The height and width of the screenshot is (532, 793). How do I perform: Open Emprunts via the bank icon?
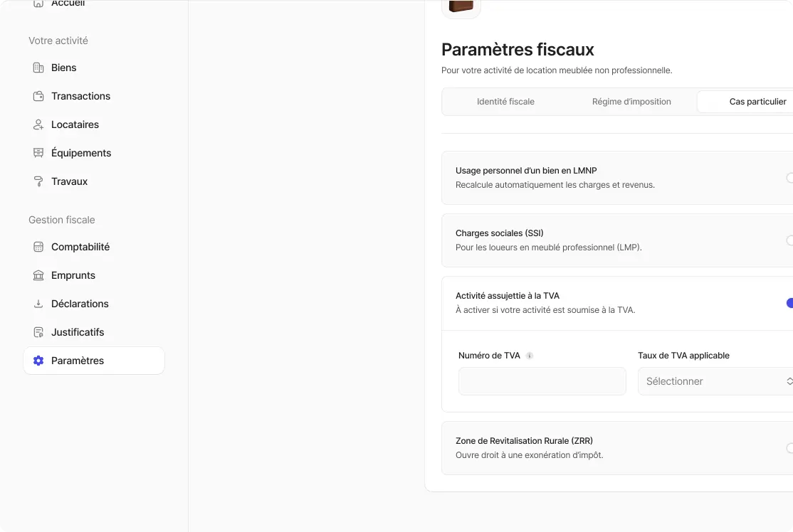(x=38, y=275)
